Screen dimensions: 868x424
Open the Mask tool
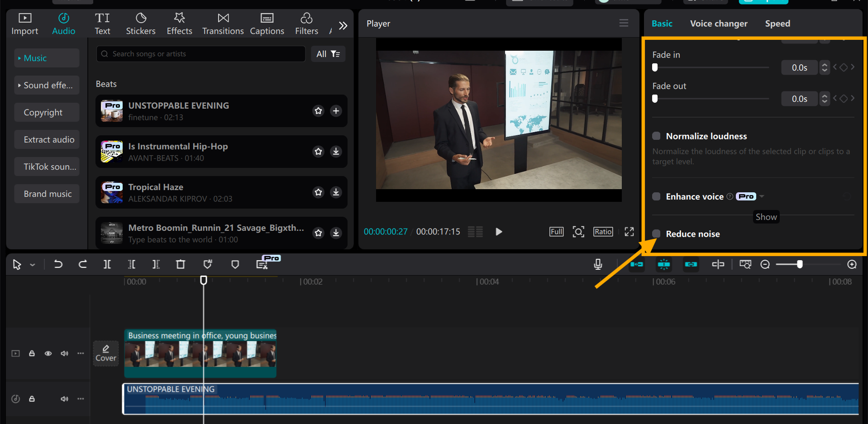tap(235, 264)
